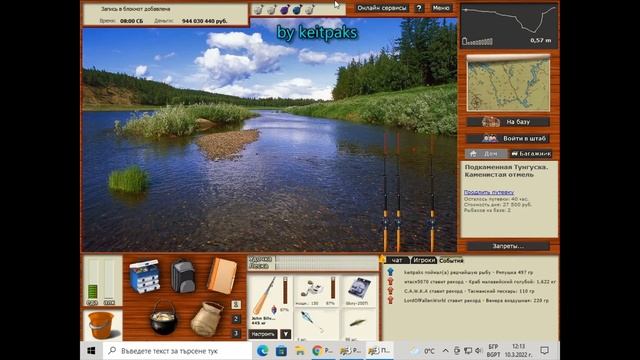
Task: Click the На базу button
Action: (x=509, y=122)
